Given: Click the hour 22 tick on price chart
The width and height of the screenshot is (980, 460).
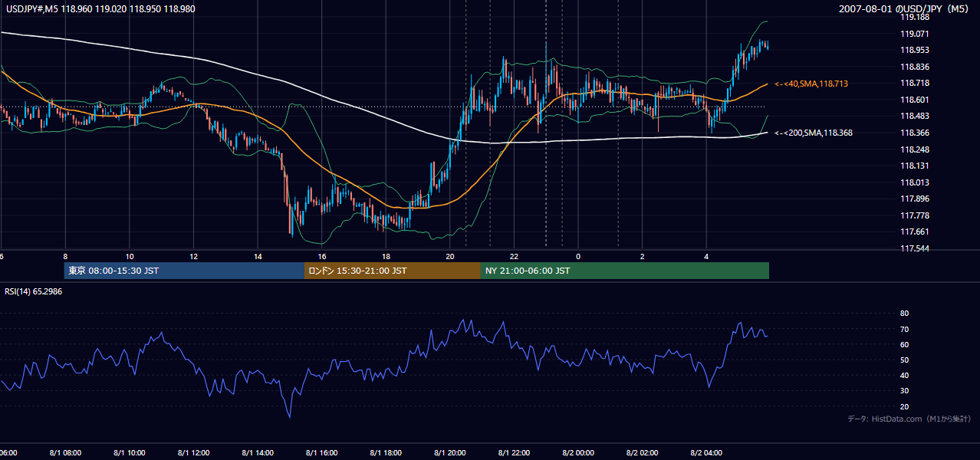Looking at the screenshot, I should point(514,256).
